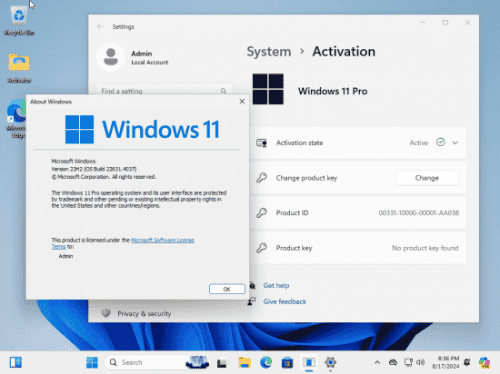Open the Copilot icon in system tray
The height and width of the screenshot is (374, 500).
[x=484, y=362]
